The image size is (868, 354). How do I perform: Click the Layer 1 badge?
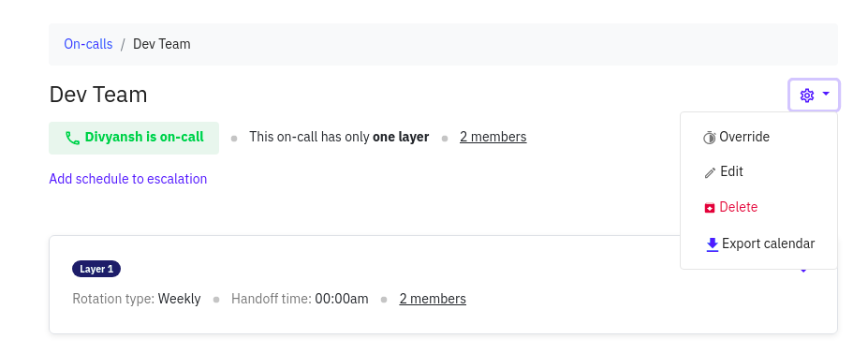click(96, 269)
